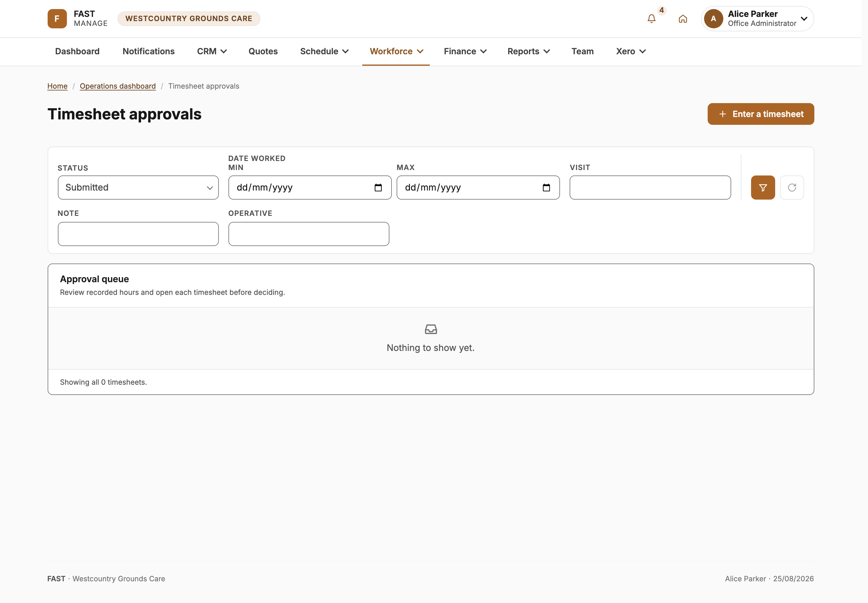Switch to the Team tab
868x603 pixels.
[582, 51]
